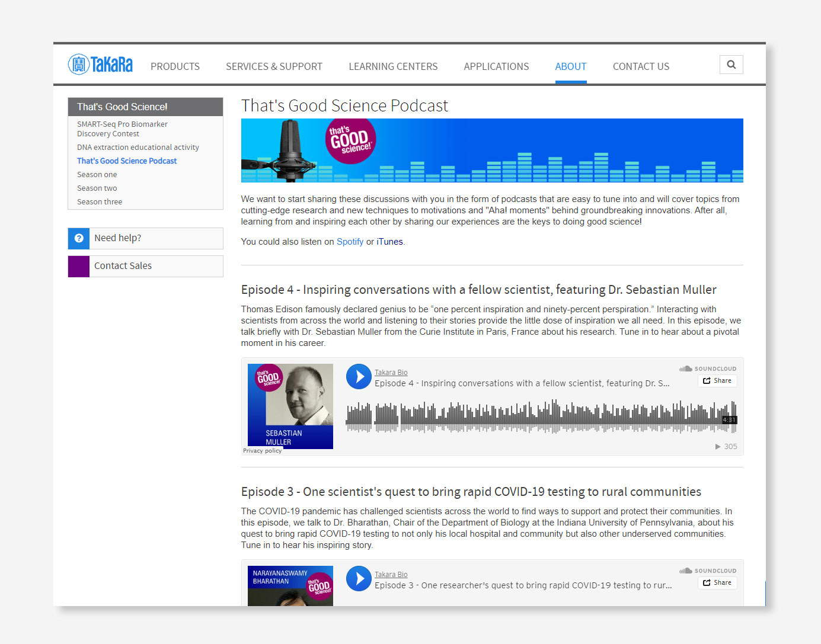Image resolution: width=821 pixels, height=644 pixels.
Task: Open DNA extraction educational activity
Action: [138, 147]
